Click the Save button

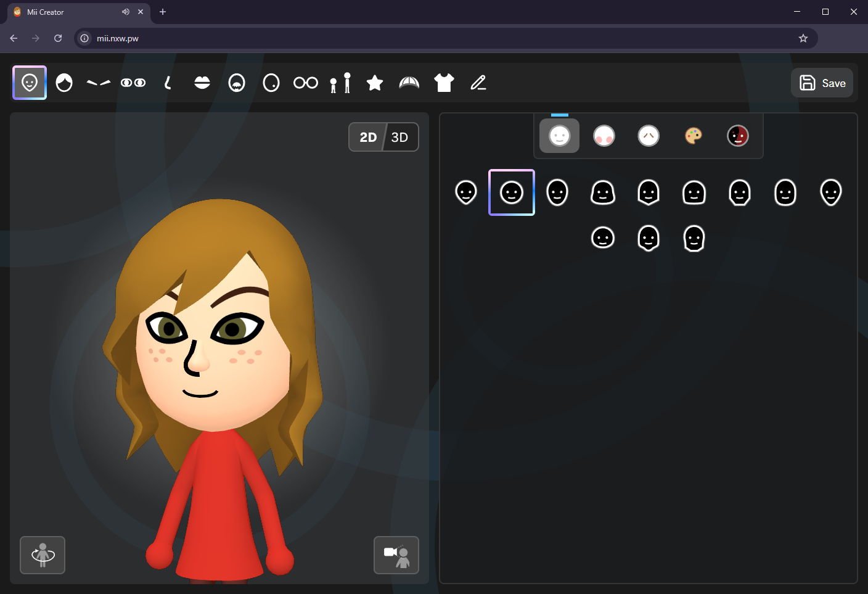[x=822, y=83]
